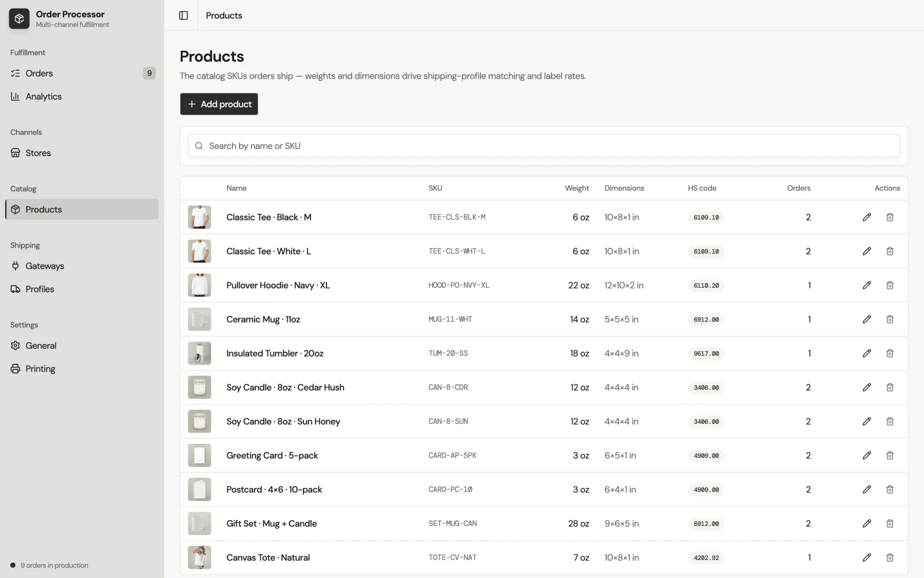Screen dimensions: 924x578
Task: Click the 28 oz weight value
Action: (x=579, y=524)
